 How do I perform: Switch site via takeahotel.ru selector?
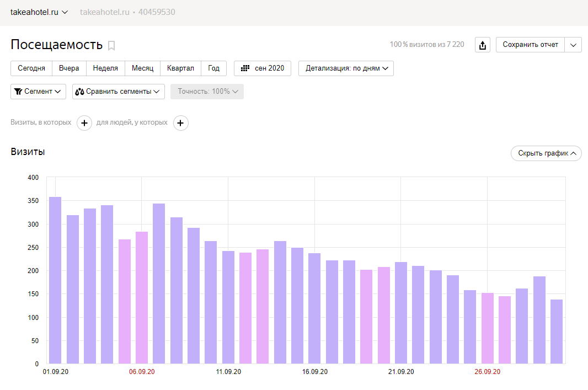pos(39,12)
